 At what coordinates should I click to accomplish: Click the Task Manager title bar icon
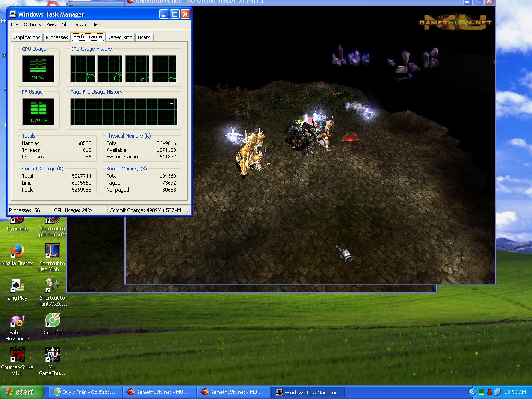coord(13,14)
